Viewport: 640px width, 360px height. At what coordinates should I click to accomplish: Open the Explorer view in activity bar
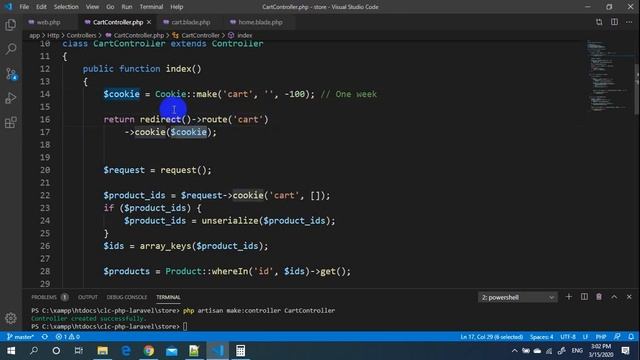pyautogui.click(x=11, y=25)
